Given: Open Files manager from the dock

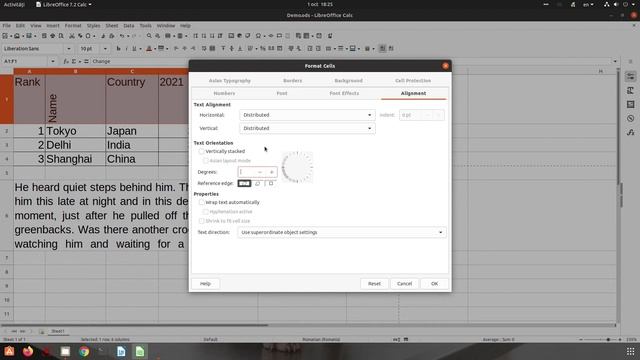Looking at the screenshot, I should pos(65,351).
